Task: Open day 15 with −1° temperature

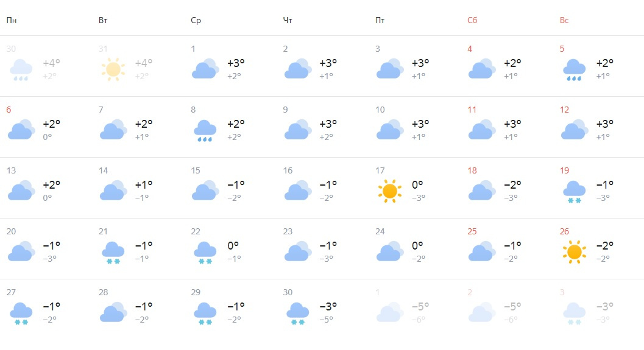Action: point(232,188)
